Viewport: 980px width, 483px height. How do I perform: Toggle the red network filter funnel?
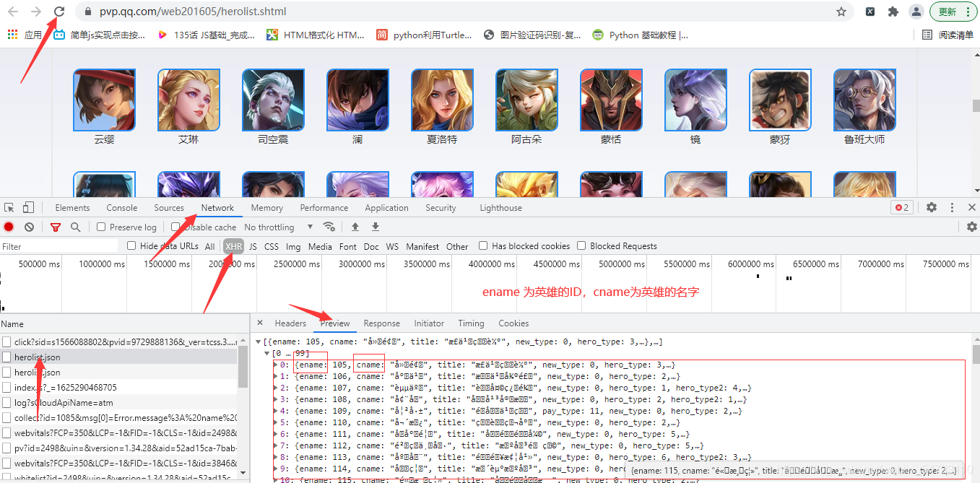tap(56, 227)
